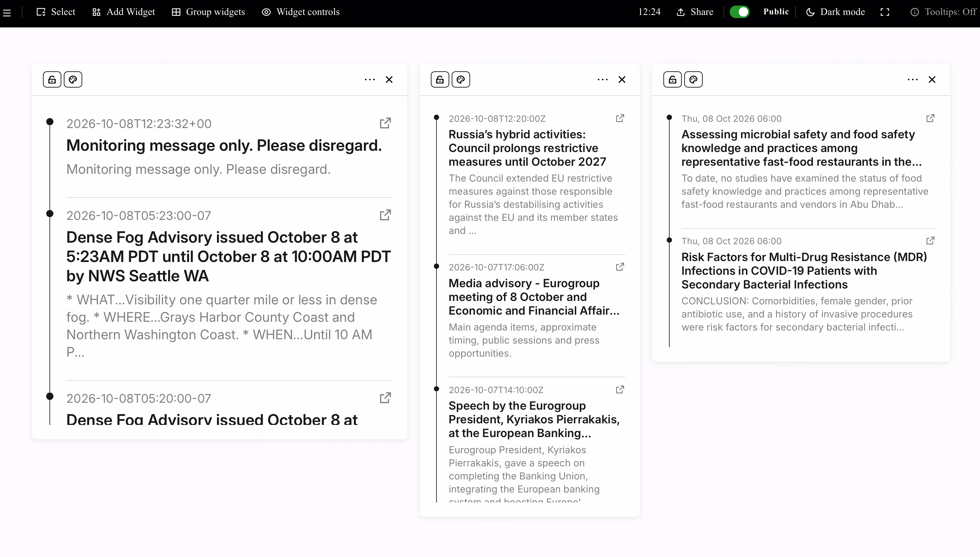Close the weather alerts widget

(x=389, y=79)
